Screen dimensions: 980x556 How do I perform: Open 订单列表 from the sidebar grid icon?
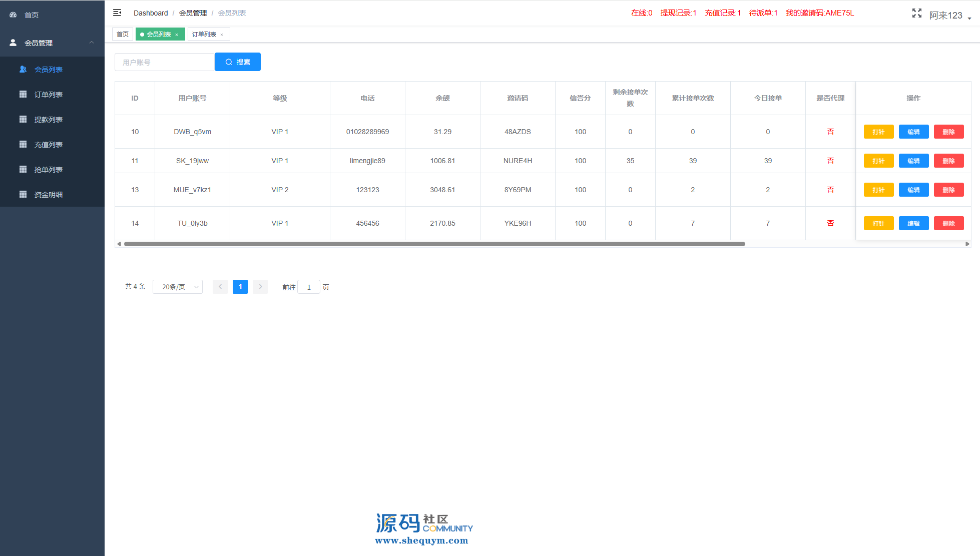pos(23,95)
